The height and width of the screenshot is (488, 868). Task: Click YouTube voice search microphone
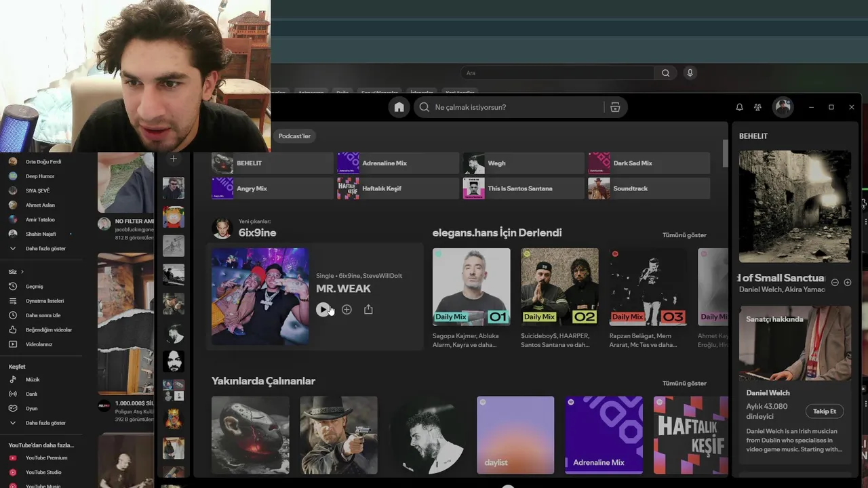pyautogui.click(x=690, y=73)
